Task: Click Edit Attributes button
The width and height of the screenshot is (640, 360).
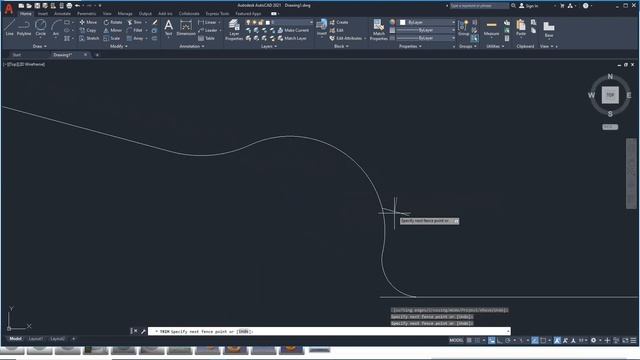Action: tap(346, 38)
